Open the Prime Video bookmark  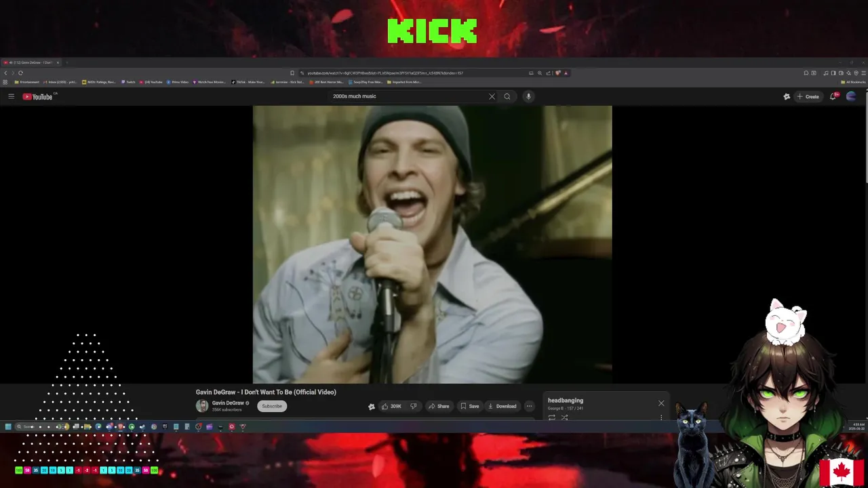coord(178,82)
